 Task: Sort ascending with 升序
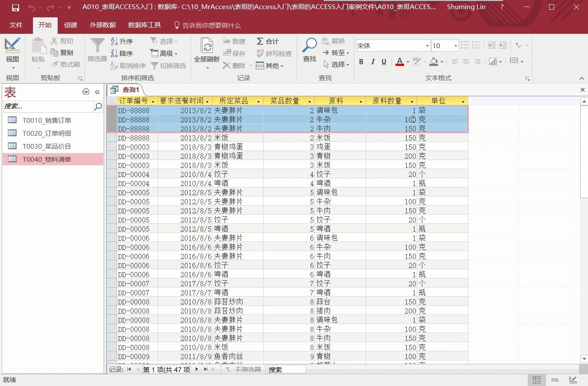(121, 41)
